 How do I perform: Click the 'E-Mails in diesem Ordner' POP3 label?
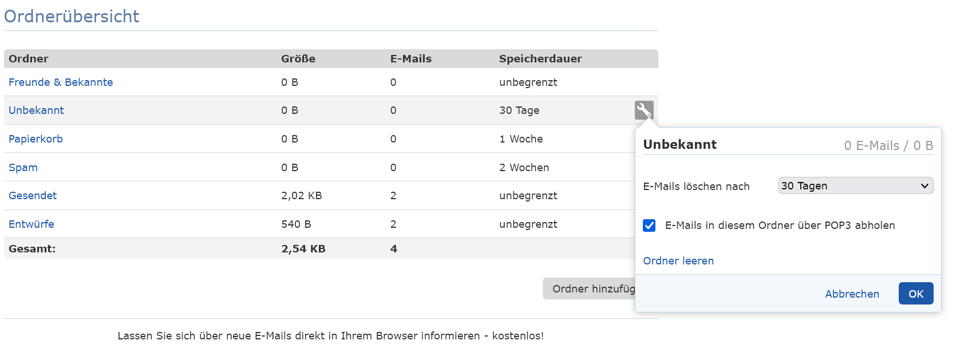(780, 226)
